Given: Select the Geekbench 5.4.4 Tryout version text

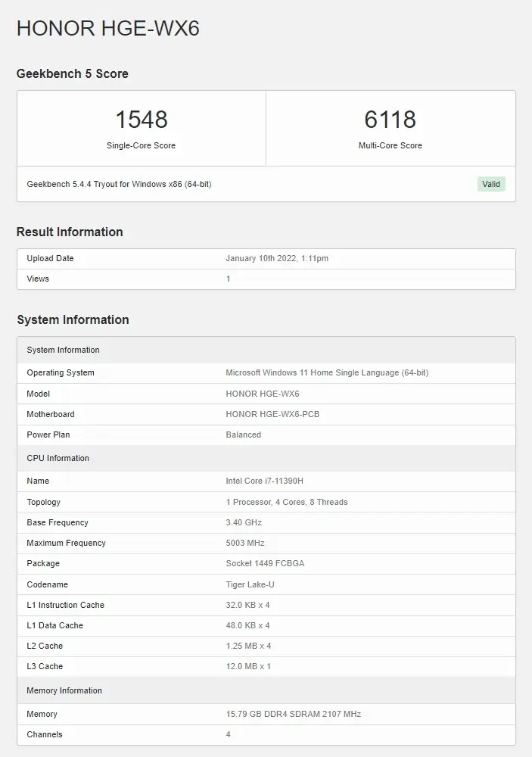Looking at the screenshot, I should tap(120, 184).
